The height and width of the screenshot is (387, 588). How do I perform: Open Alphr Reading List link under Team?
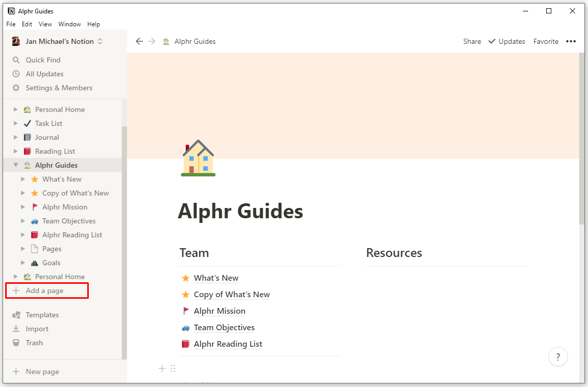pyautogui.click(x=228, y=344)
